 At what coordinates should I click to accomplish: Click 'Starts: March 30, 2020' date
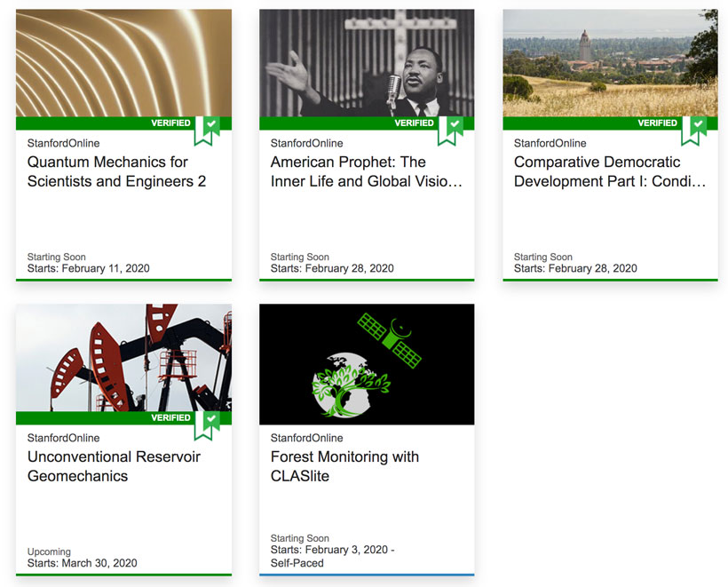coord(83,563)
